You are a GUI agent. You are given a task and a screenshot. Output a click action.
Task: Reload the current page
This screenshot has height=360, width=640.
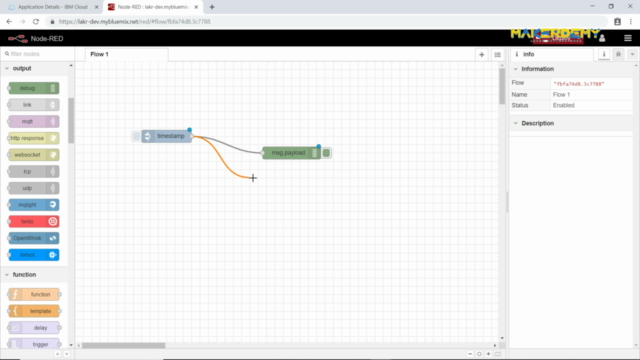[36, 22]
